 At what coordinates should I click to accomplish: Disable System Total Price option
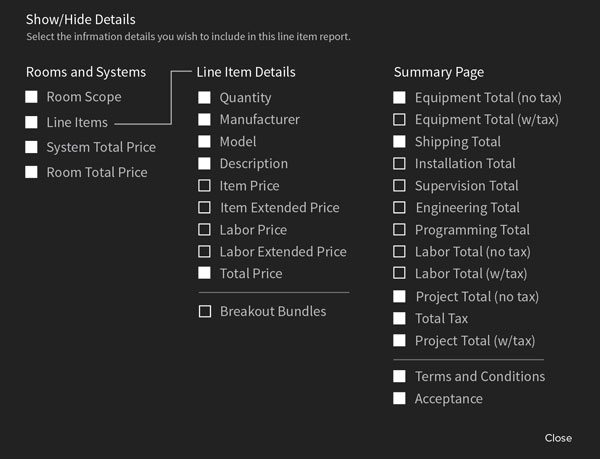pos(31,147)
